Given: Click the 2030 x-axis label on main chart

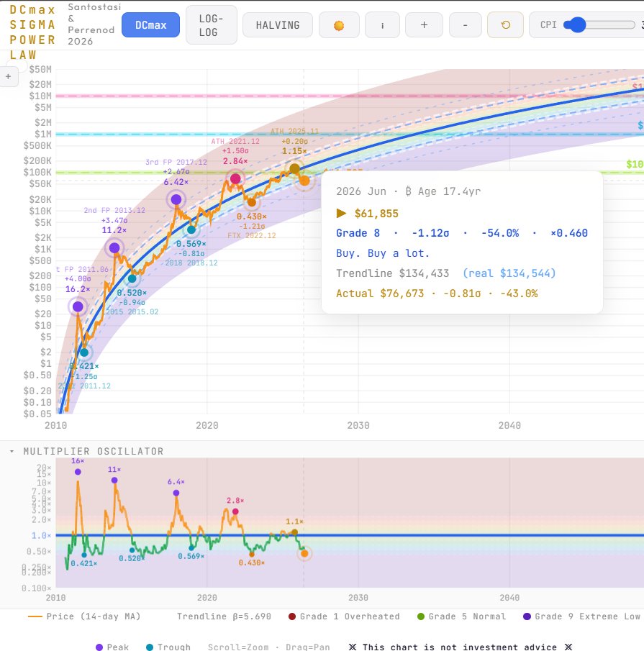Looking at the screenshot, I should tap(358, 425).
